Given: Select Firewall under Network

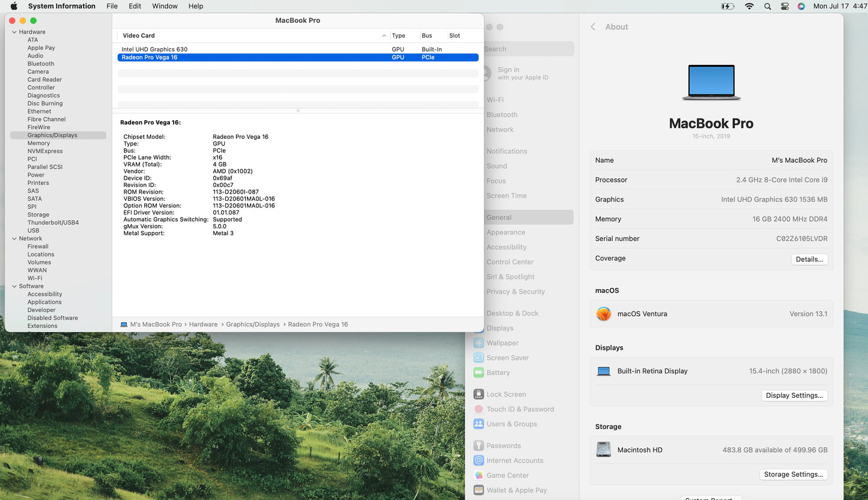Looking at the screenshot, I should coord(37,246).
